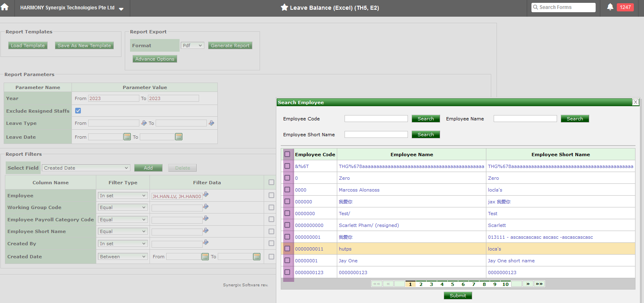644x303 pixels.
Task: Click Generate Report button
Action: pyautogui.click(x=230, y=46)
